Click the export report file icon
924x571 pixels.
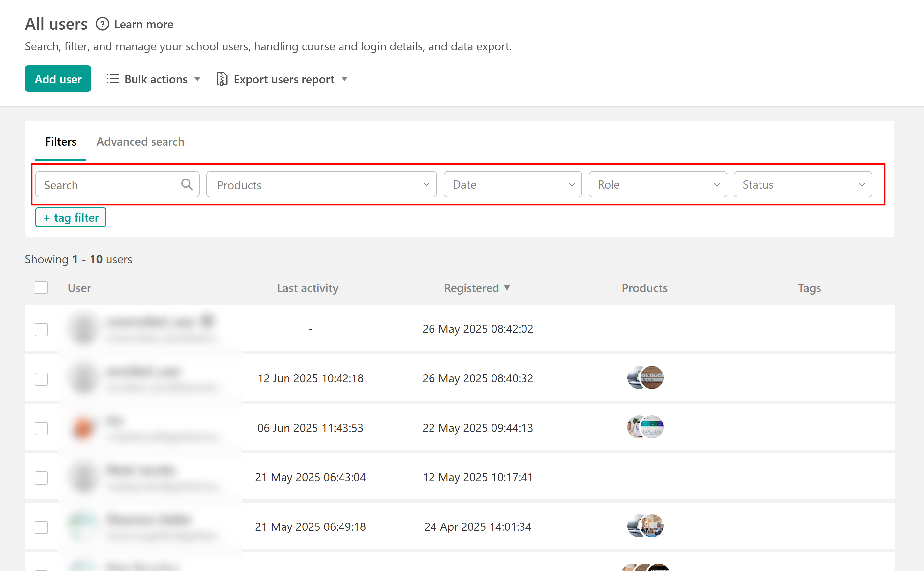click(x=222, y=79)
